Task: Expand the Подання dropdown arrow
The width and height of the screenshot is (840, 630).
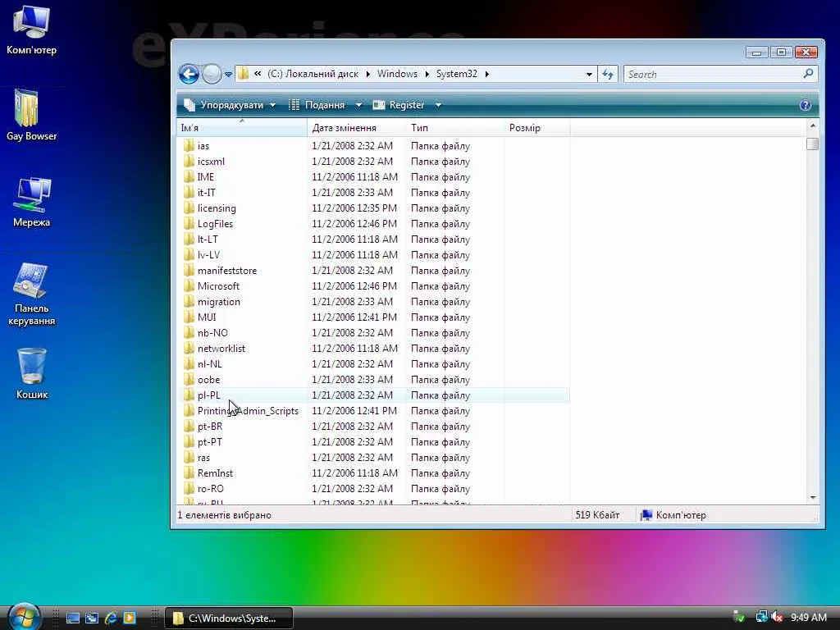Action: 358,105
